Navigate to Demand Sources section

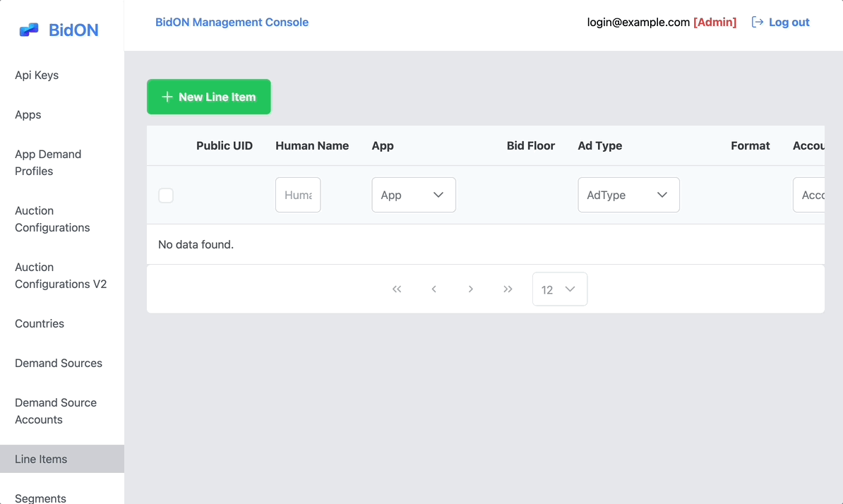pos(59,363)
